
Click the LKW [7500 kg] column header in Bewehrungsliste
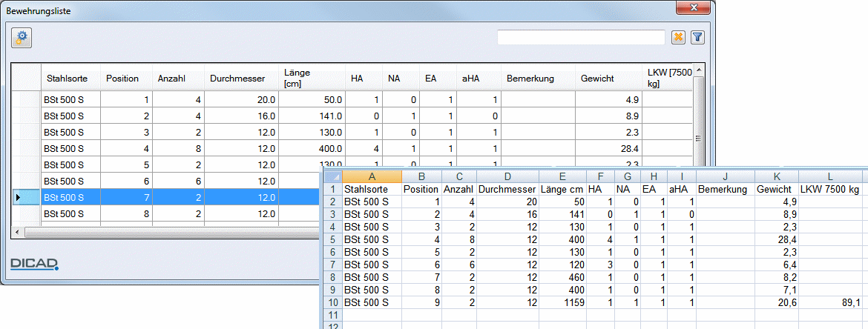pos(666,79)
